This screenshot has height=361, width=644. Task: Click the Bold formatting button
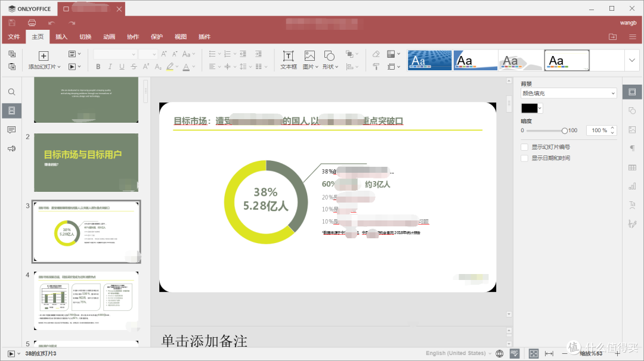(98, 67)
